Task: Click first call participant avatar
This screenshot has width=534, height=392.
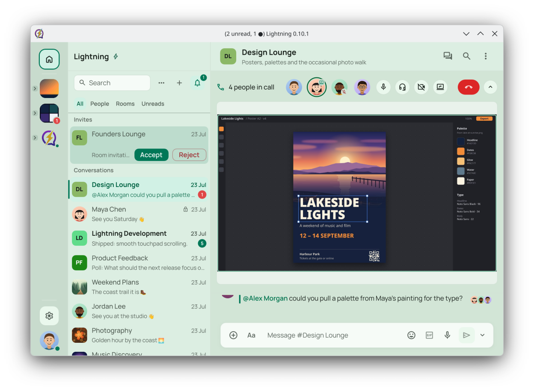Action: (x=294, y=87)
